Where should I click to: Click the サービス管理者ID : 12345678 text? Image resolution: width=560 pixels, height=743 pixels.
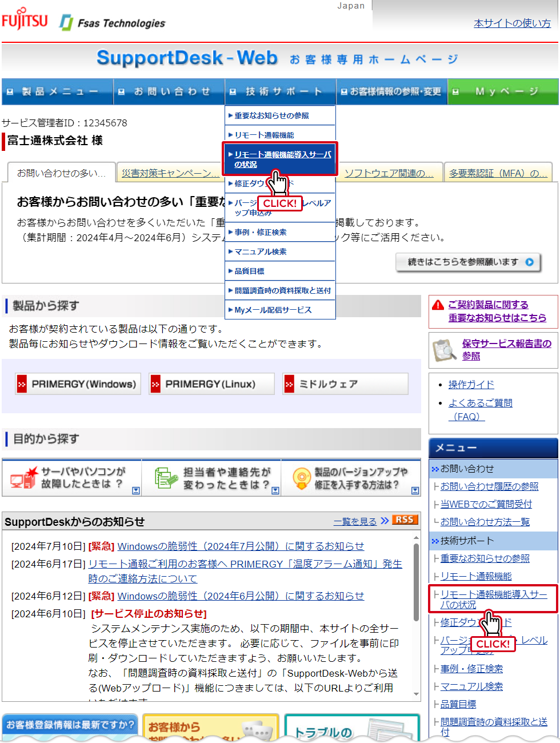click(65, 123)
